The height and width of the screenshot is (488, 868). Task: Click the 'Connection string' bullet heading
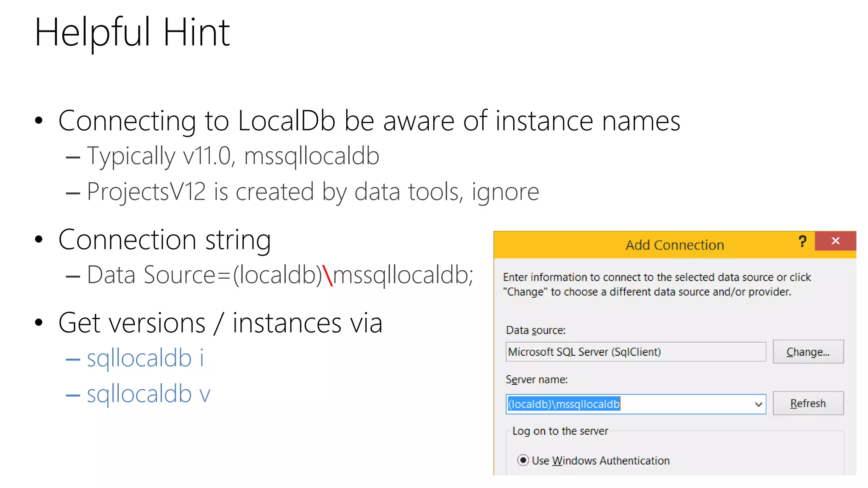tap(164, 240)
